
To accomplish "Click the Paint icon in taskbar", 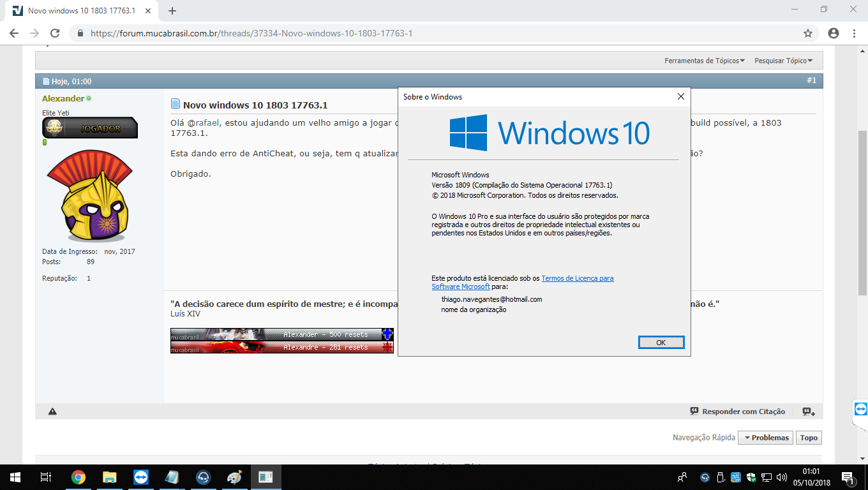I will click(x=234, y=477).
